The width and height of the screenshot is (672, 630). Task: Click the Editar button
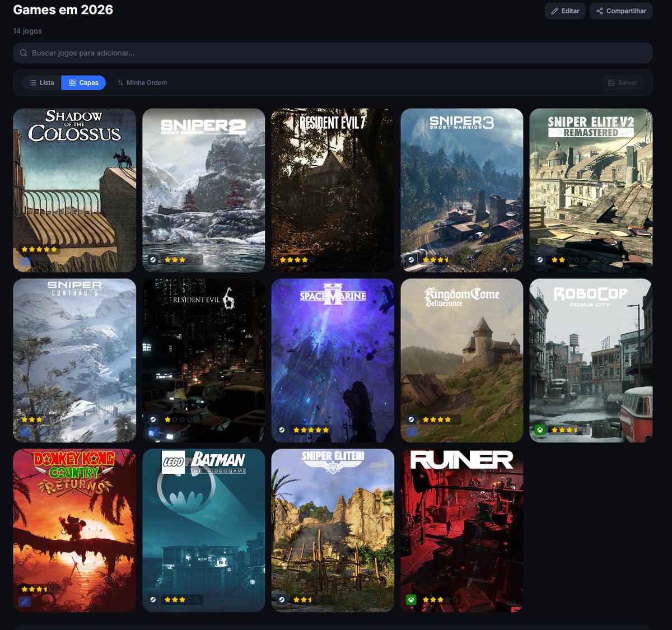point(565,11)
